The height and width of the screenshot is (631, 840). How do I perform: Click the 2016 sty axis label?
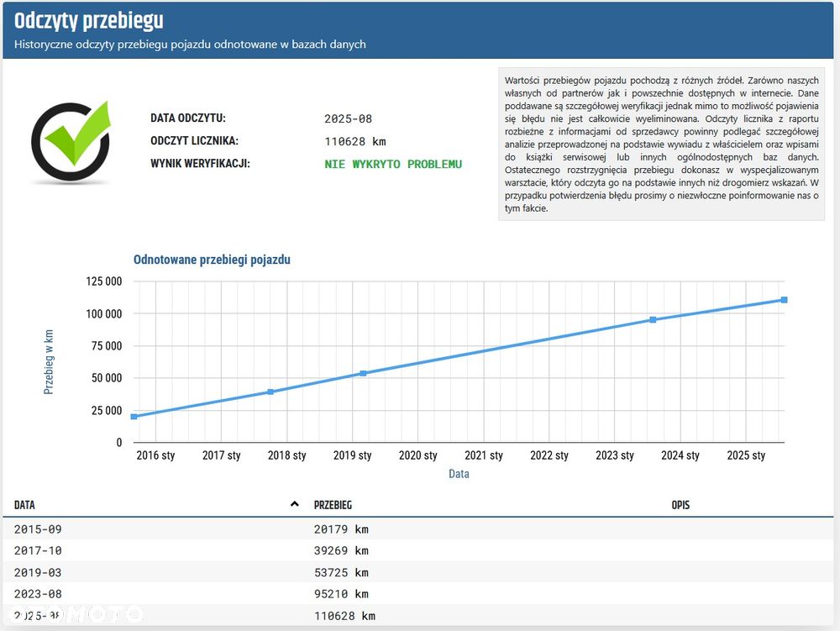pyautogui.click(x=156, y=455)
